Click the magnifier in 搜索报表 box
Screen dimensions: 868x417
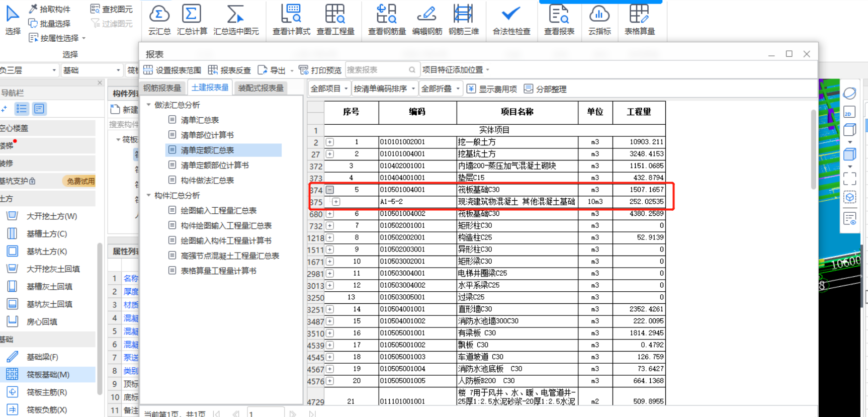(412, 70)
